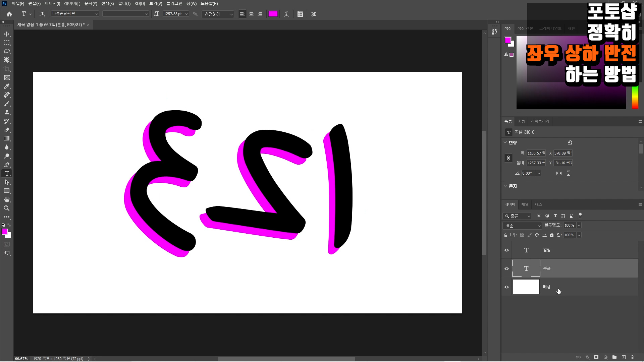Select the Zoom tool
Screen dimensions: 644x362
coord(7,208)
